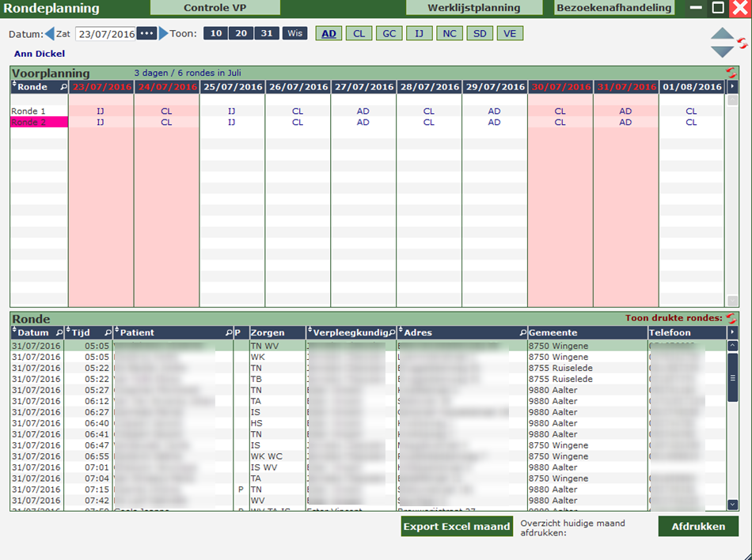
Task: Show 31 days in the planning view
Action: pyautogui.click(x=267, y=34)
